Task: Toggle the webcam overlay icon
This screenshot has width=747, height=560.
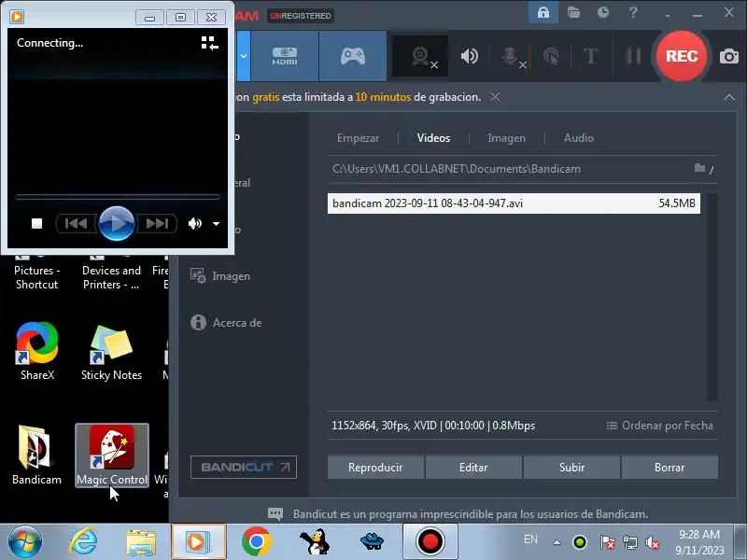Action: point(420,56)
